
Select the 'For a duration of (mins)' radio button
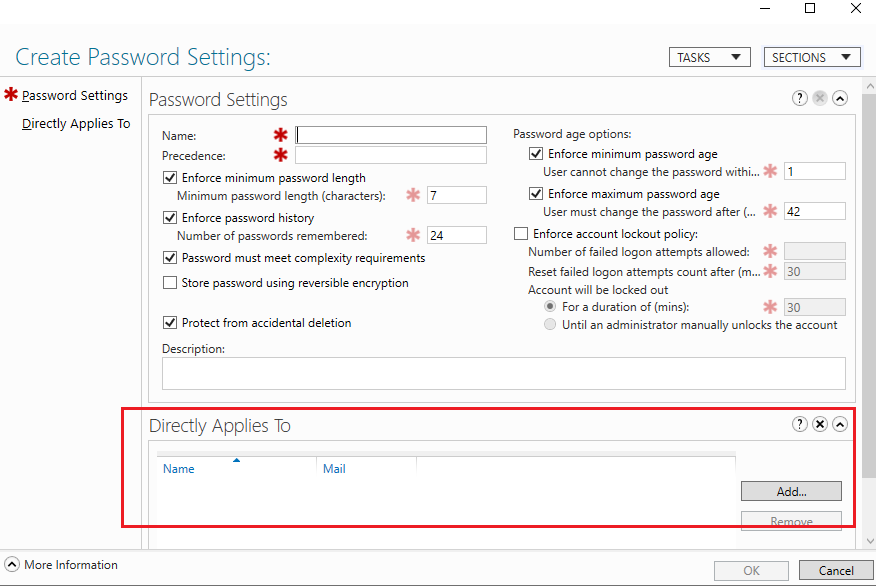pyautogui.click(x=550, y=307)
